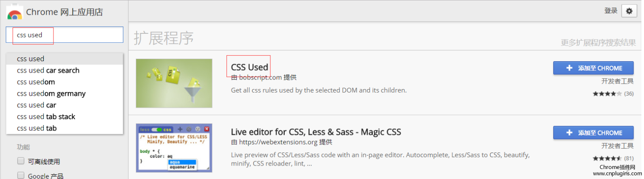
Task: Add CSS Used to Chrome
Action: click(x=593, y=68)
